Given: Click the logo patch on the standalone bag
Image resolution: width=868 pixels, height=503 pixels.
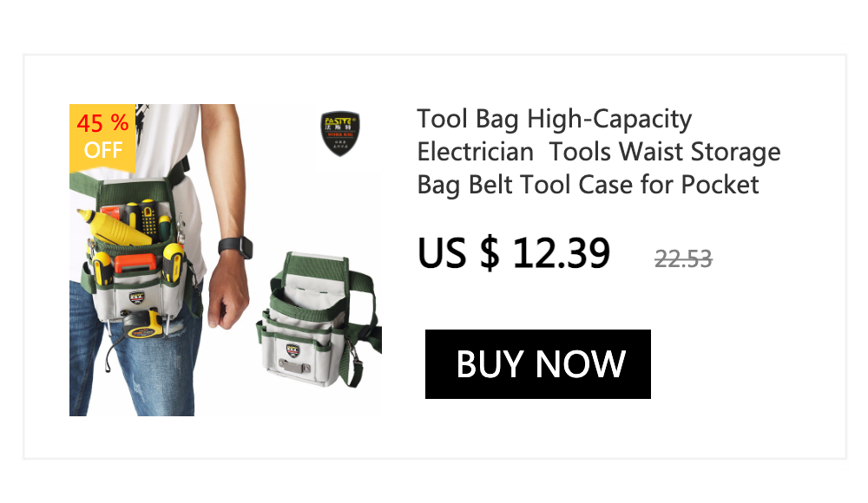Looking at the screenshot, I should (x=293, y=349).
